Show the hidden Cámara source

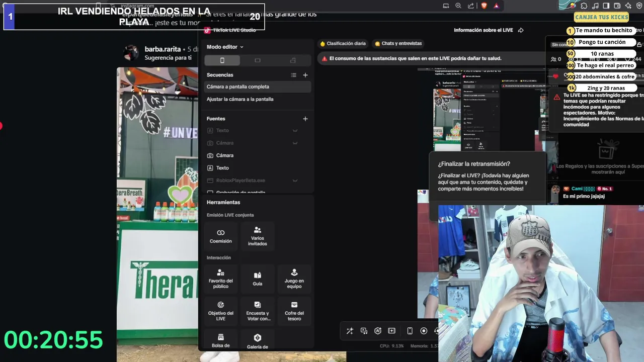295,143
